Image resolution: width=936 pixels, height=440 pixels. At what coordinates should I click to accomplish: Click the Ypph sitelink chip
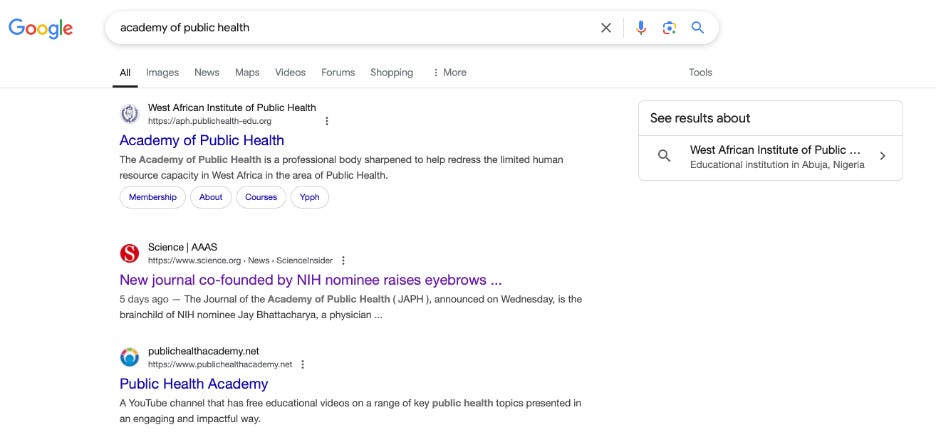pyautogui.click(x=310, y=197)
